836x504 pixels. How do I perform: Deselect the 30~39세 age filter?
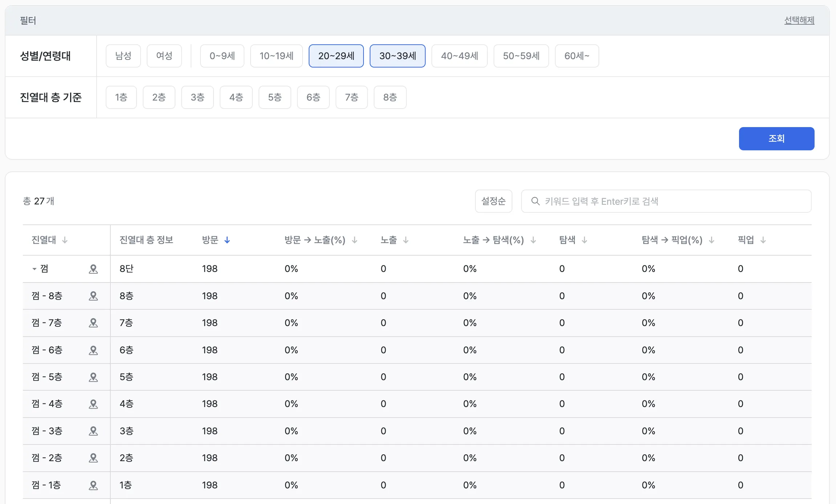(398, 56)
